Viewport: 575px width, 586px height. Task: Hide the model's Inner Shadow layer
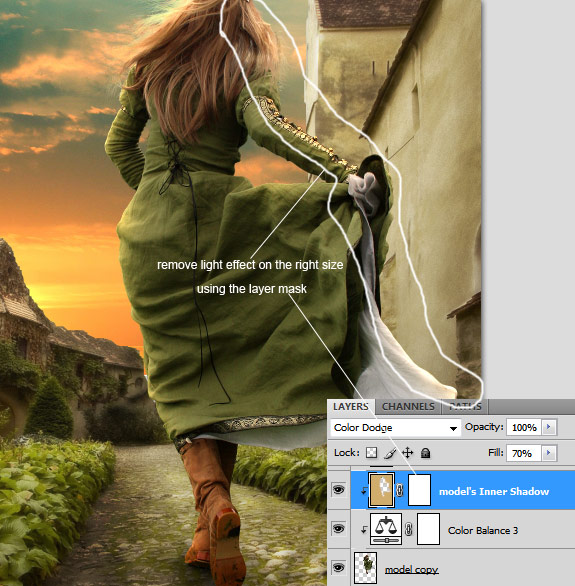[338, 490]
